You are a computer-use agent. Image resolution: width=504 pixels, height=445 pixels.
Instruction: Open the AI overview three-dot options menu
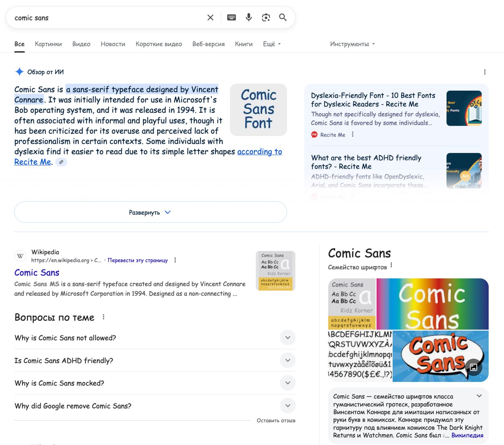tap(485, 72)
